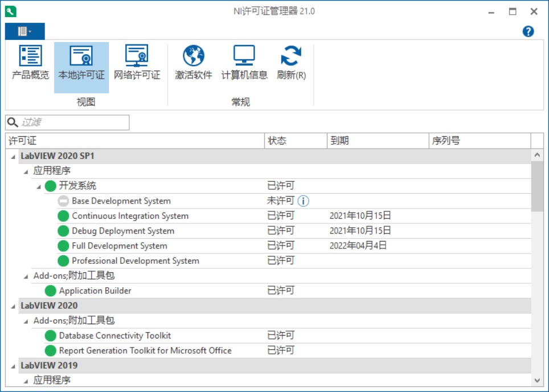The width and height of the screenshot is (549, 392).
Task: Click the 2022年04月4日 expiration date
Action: coord(358,246)
